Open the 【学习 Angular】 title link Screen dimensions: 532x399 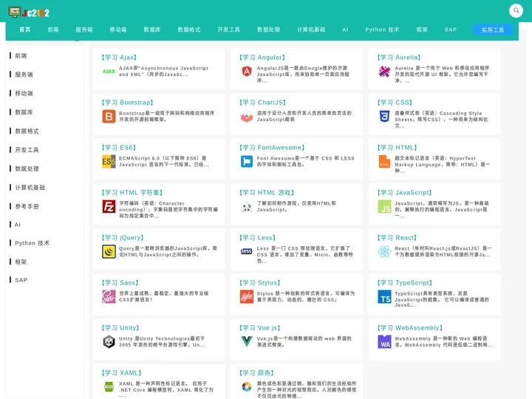(262, 58)
